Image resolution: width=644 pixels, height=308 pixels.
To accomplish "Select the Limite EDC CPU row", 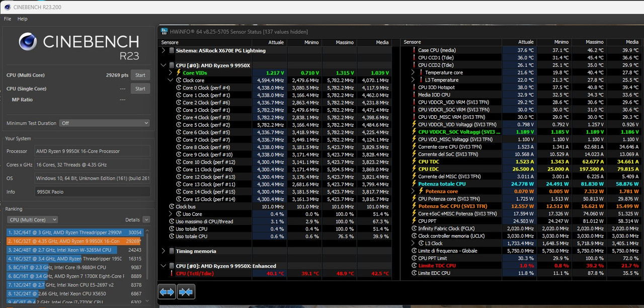I will (521, 273).
